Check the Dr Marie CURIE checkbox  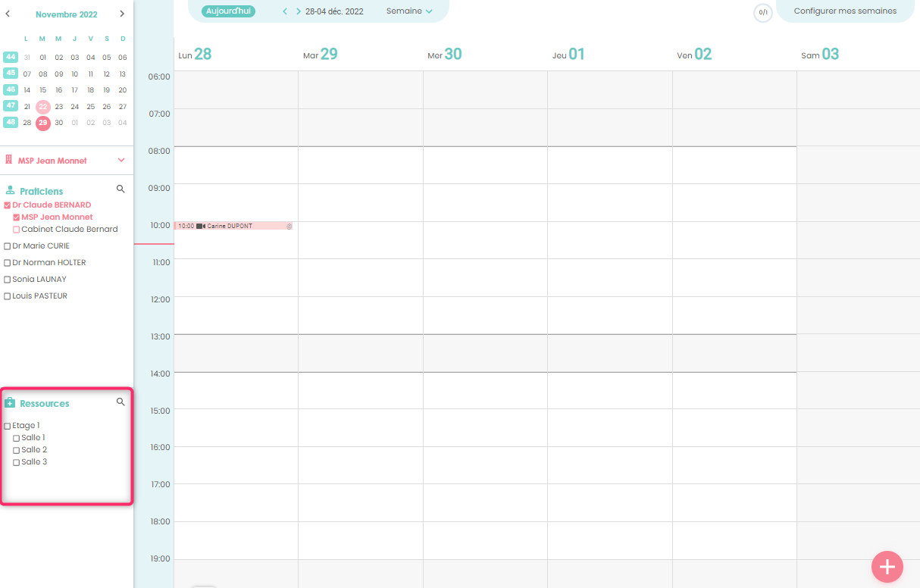pyautogui.click(x=8, y=246)
